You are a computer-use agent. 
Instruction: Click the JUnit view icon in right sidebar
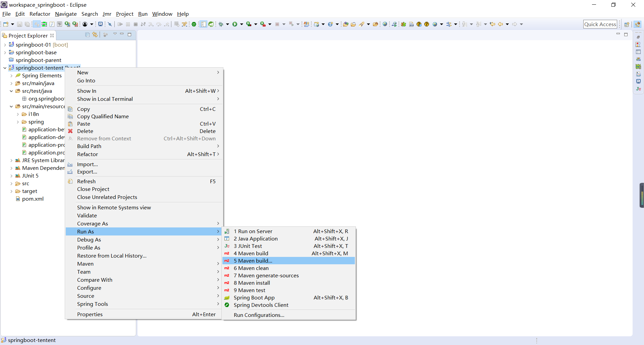(638, 89)
